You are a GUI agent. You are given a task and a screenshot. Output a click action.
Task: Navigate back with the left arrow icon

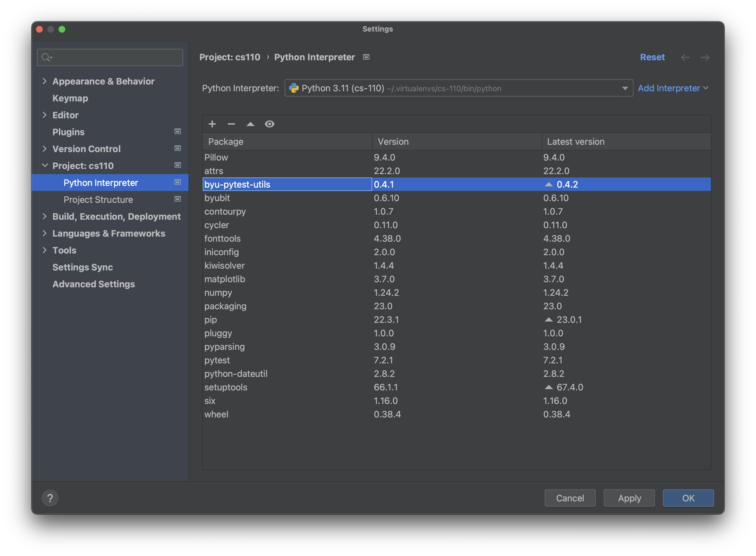click(x=685, y=57)
